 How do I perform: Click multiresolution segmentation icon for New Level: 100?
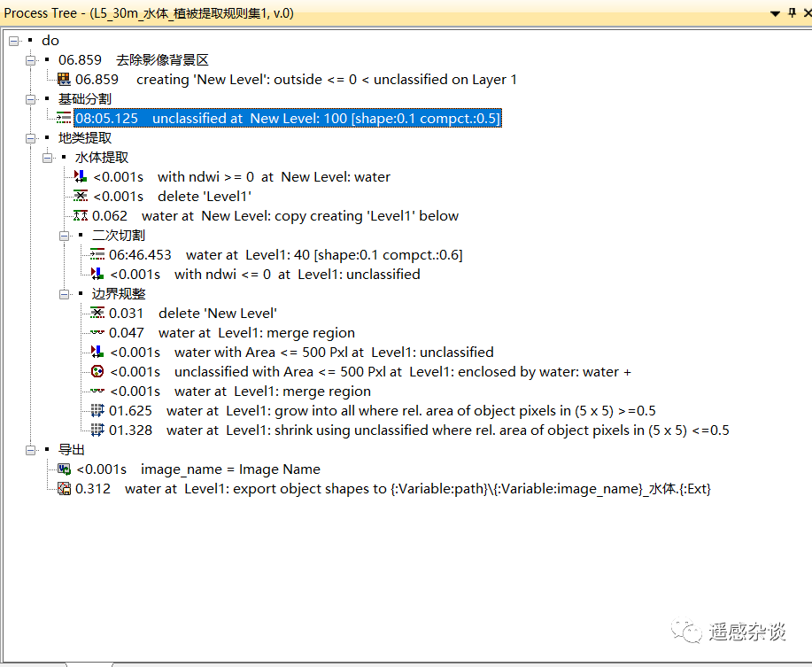[x=64, y=118]
